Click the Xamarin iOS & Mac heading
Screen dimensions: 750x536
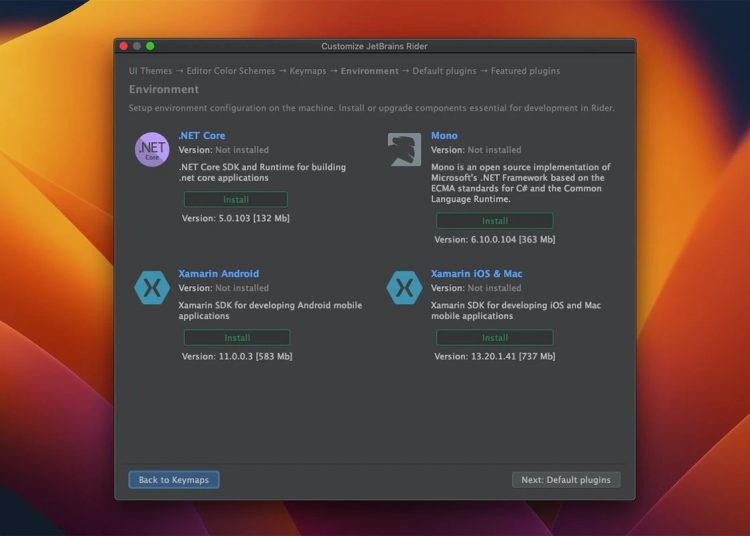[x=476, y=274]
